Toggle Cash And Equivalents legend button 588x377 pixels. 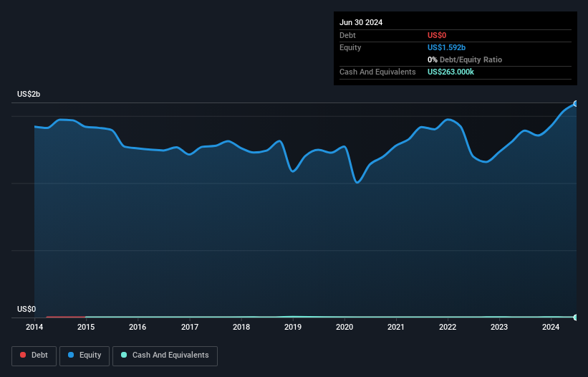[165, 355]
